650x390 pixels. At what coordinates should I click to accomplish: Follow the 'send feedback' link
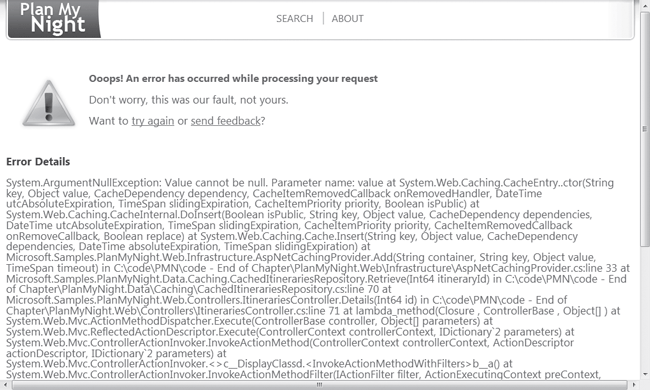tap(226, 121)
